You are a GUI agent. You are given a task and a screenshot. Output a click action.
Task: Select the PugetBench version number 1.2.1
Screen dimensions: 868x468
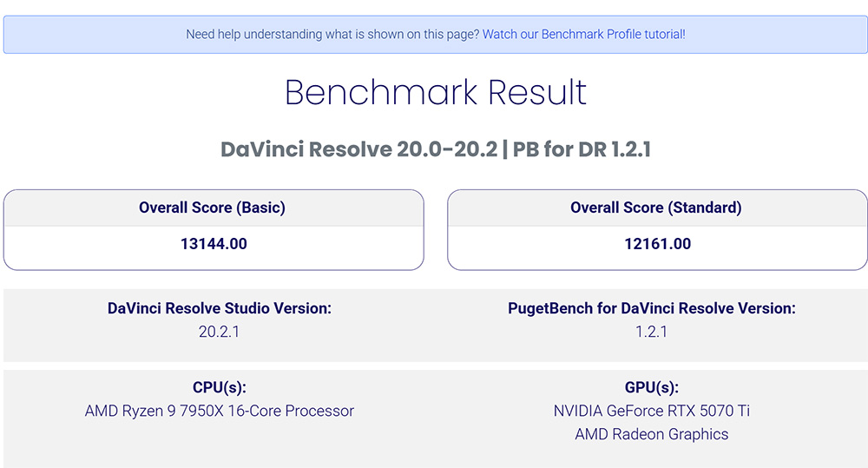651,332
